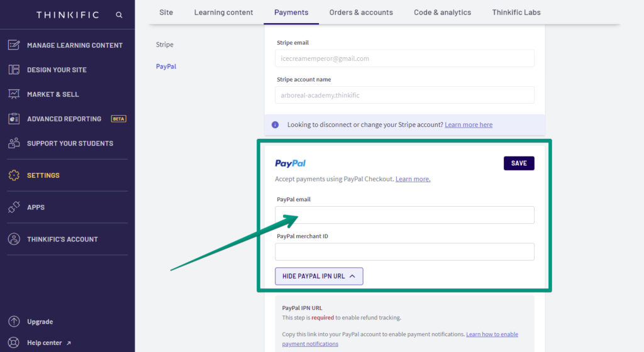This screenshot has width=644, height=352.
Task: Select the Payments tab
Action: [x=291, y=13]
